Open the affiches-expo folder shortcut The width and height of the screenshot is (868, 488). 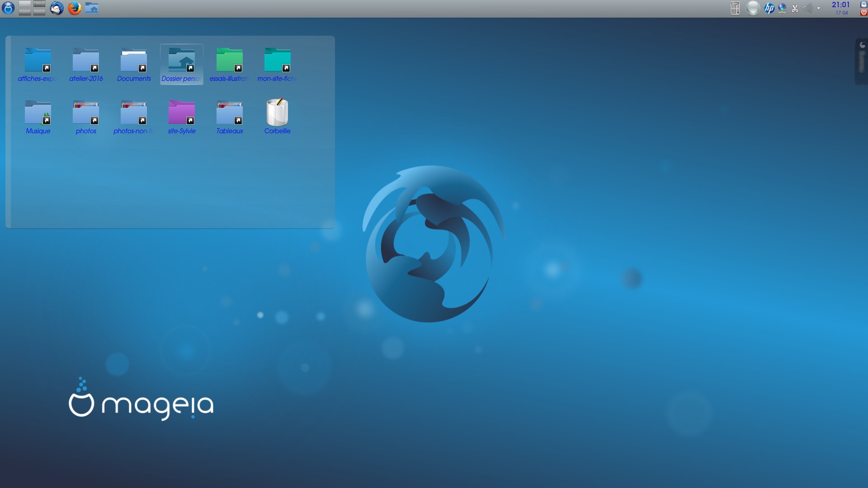coord(38,65)
